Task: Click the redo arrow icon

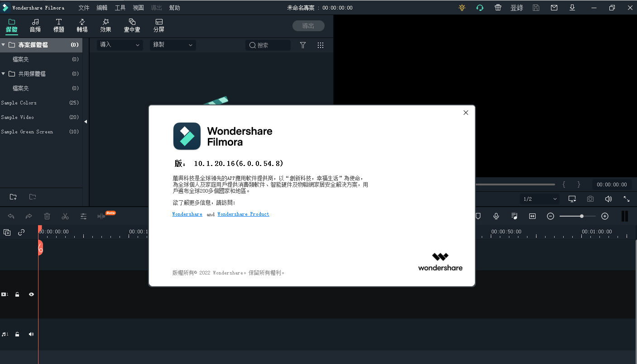Action: click(29, 216)
